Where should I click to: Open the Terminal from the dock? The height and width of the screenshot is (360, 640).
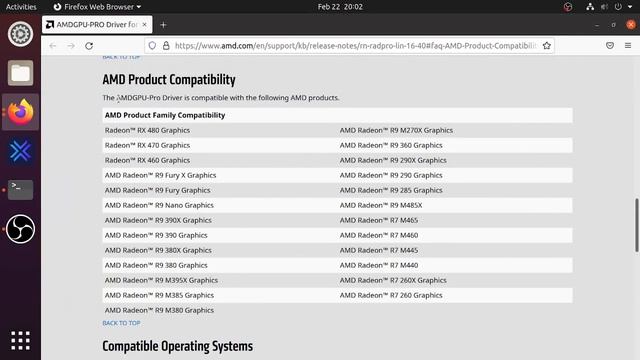coord(20,190)
